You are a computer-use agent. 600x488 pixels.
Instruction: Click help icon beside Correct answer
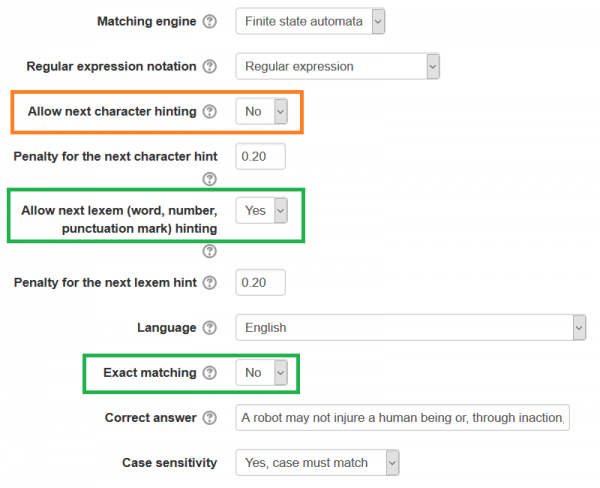(x=209, y=418)
